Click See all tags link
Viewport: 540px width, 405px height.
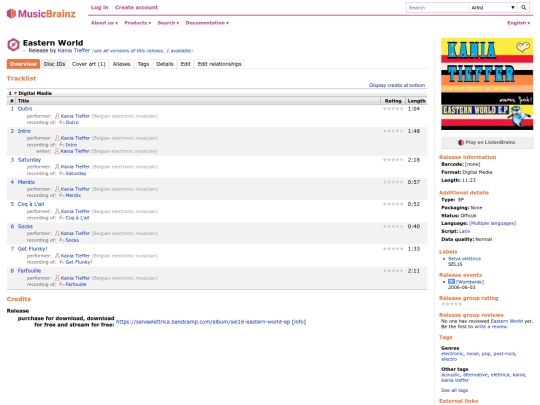click(455, 390)
